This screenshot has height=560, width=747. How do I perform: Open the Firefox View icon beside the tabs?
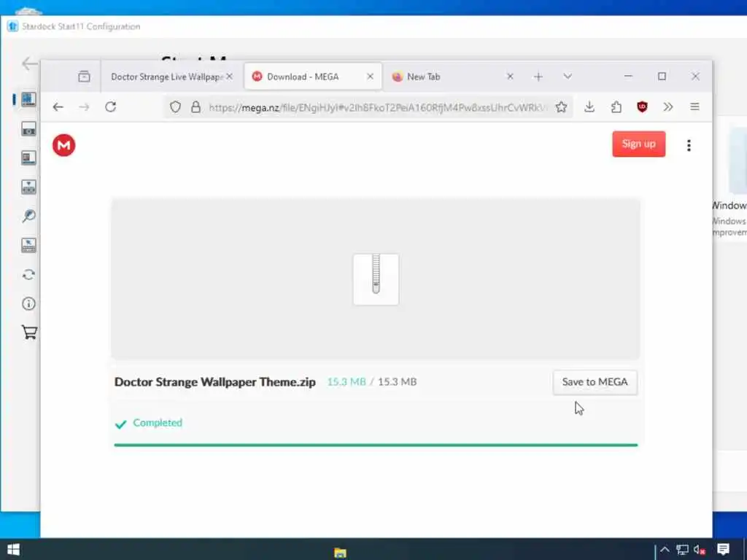84,76
